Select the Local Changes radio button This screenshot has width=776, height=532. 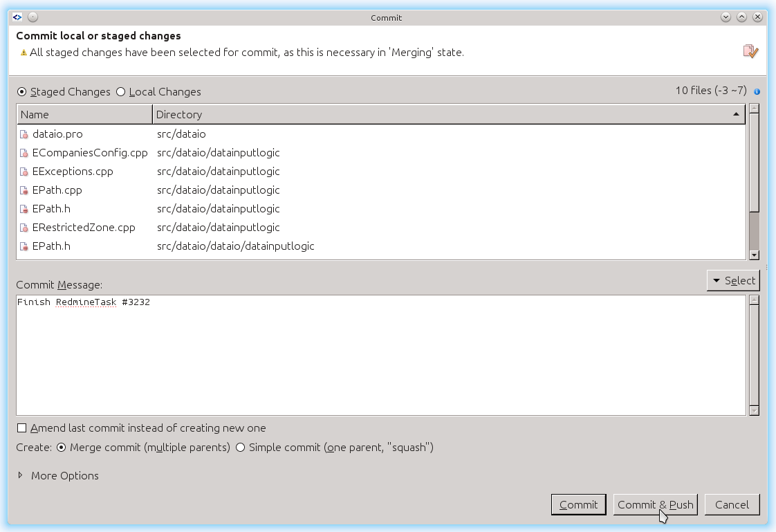click(121, 92)
